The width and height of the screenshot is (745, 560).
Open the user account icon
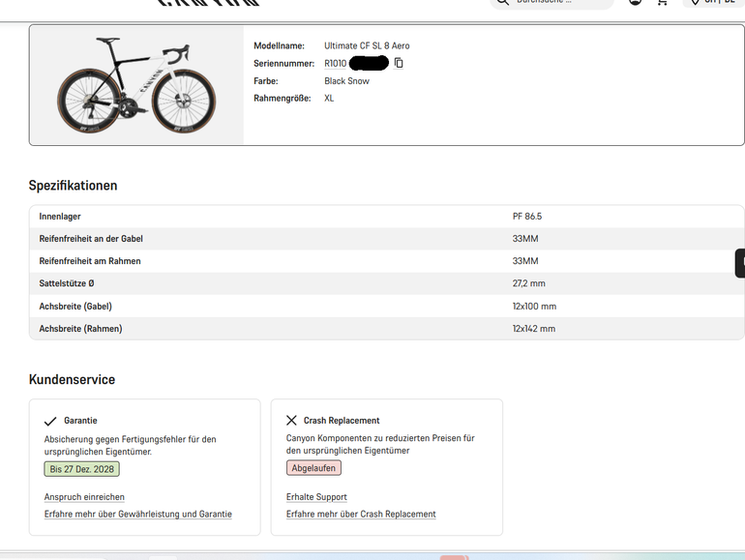click(x=636, y=2)
